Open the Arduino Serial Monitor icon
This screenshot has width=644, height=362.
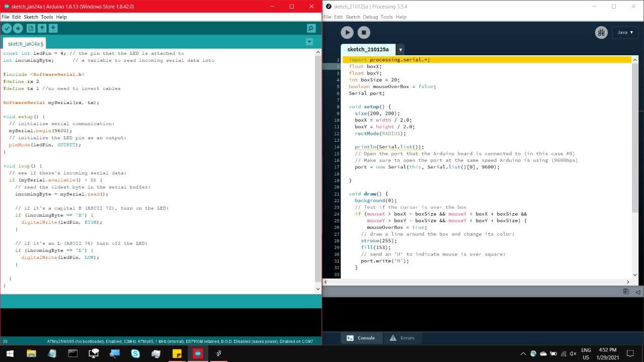311,29
